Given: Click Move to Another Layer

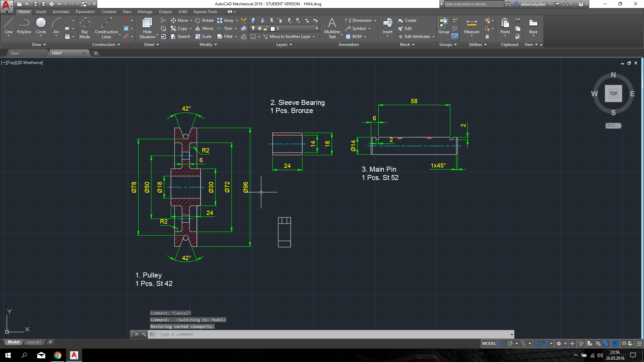Looking at the screenshot, I should tap(289, 37).
